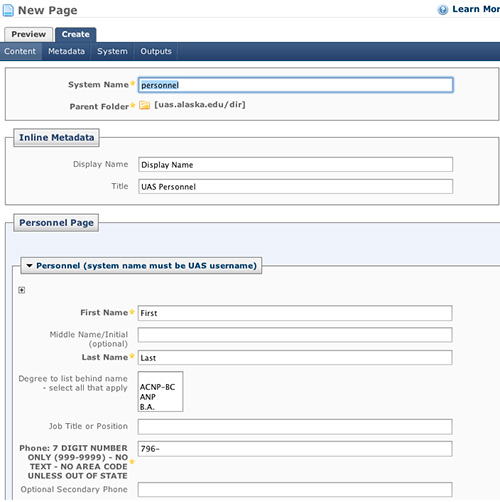The height and width of the screenshot is (502, 500).
Task: Click the plus icon to add Personnel group
Action: [22, 290]
